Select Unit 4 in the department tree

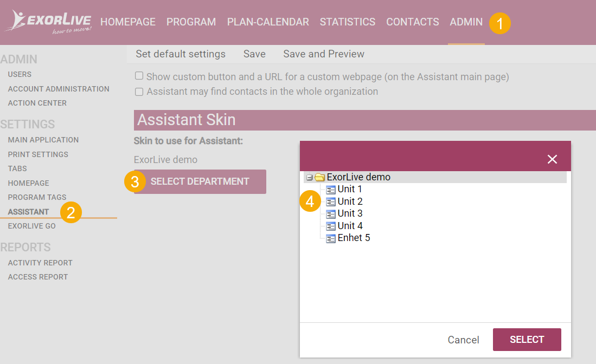tap(350, 226)
